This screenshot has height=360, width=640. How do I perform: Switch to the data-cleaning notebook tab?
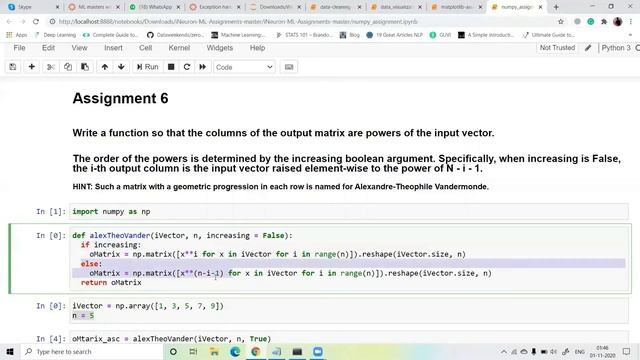[x=336, y=7]
